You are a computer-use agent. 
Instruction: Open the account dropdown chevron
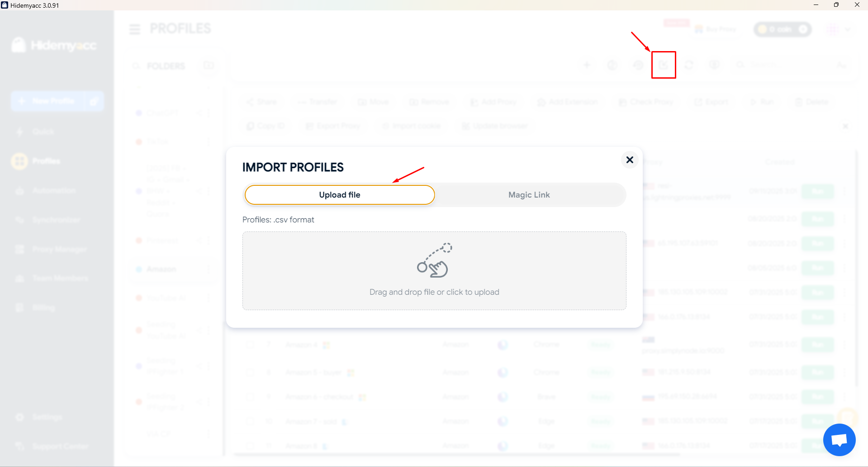click(847, 30)
